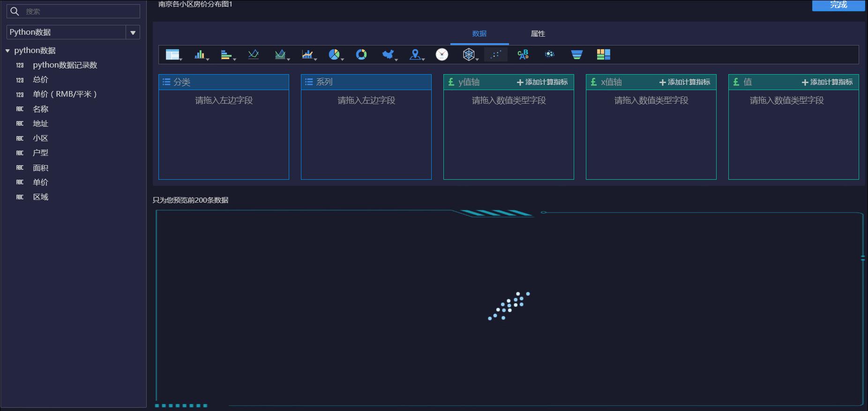
Task: Select the python数据记录数 field
Action: point(65,65)
